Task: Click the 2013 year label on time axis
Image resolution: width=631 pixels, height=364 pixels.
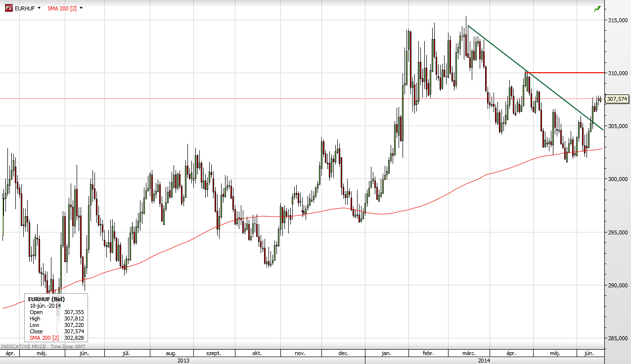Action: [x=182, y=361]
